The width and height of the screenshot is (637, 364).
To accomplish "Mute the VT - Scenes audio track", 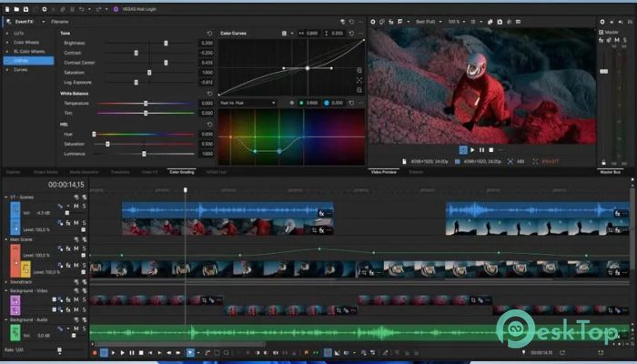I will (x=76, y=207).
